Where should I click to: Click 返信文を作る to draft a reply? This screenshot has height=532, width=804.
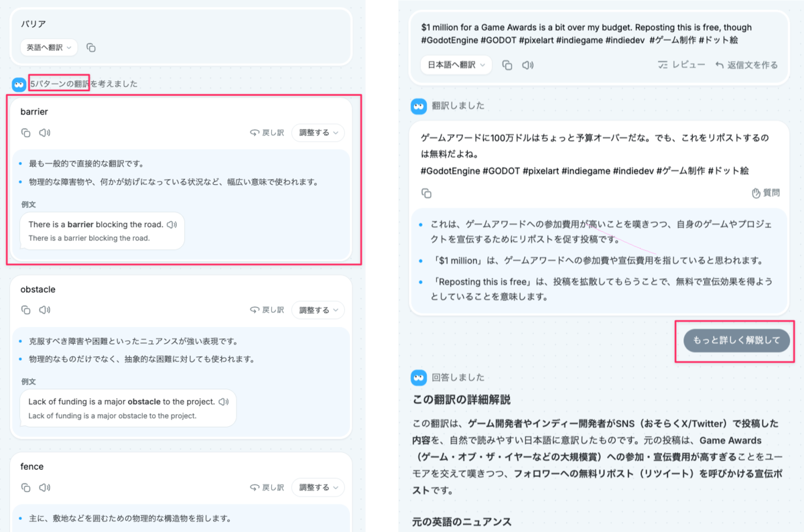click(746, 65)
